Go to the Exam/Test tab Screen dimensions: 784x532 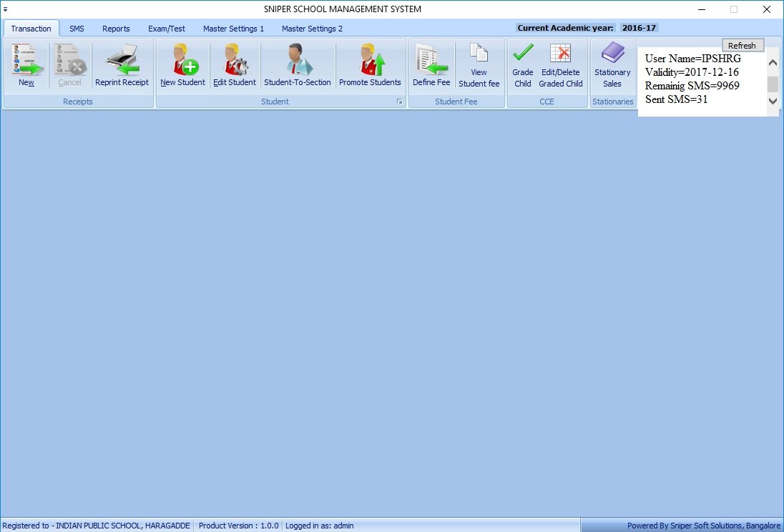pyautogui.click(x=167, y=29)
